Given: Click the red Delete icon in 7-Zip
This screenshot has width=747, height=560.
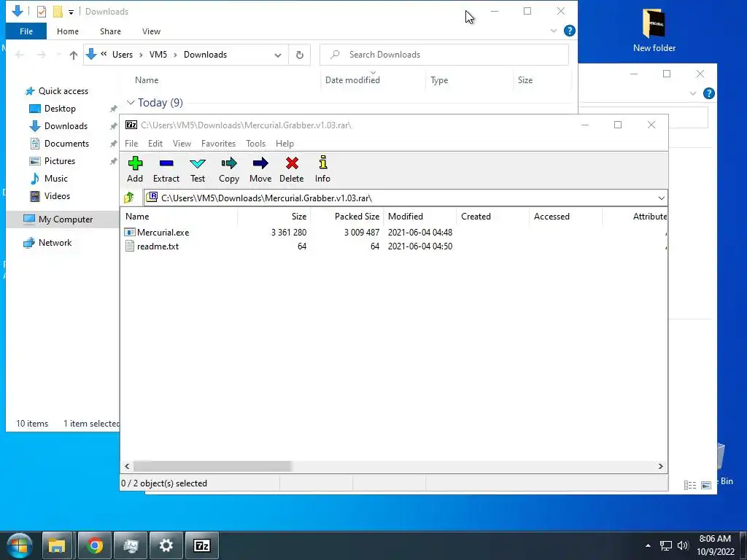Looking at the screenshot, I should (292, 169).
